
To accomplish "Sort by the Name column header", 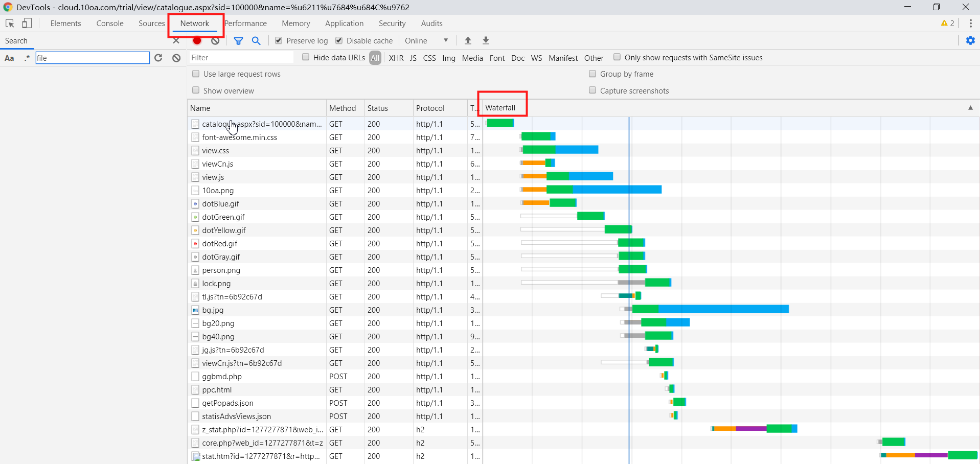I will pyautogui.click(x=257, y=108).
